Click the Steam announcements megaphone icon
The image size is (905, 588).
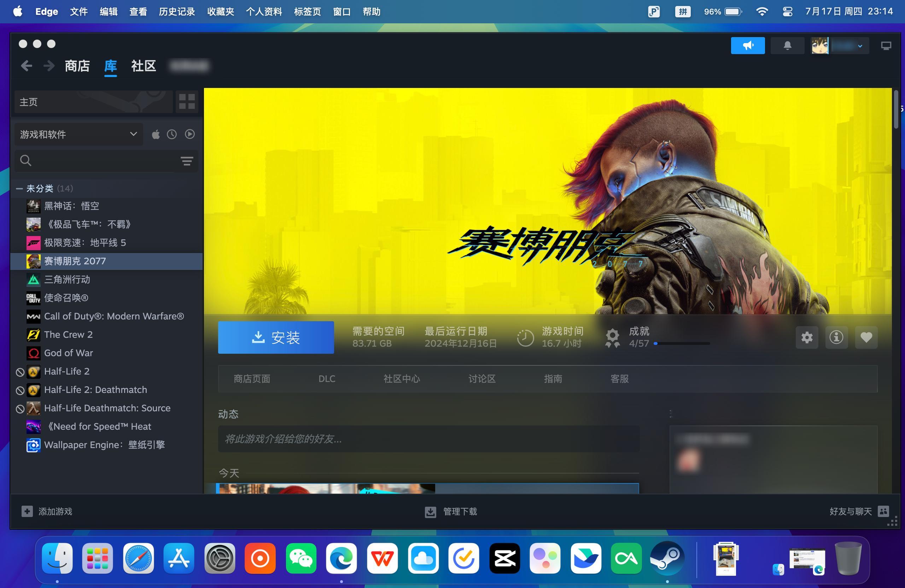click(748, 46)
